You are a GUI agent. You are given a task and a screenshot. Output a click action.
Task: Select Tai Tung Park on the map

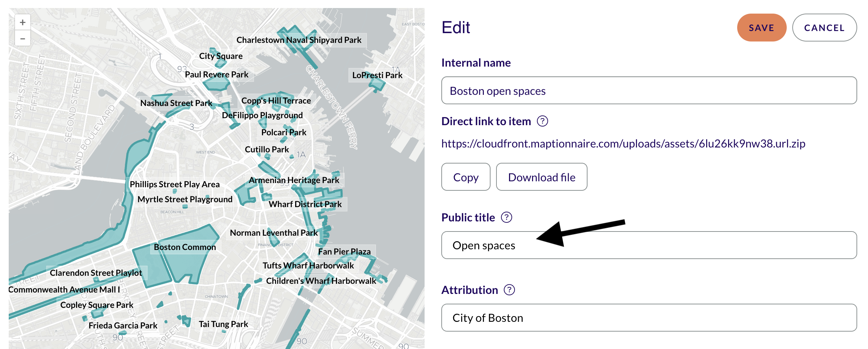coord(223,324)
